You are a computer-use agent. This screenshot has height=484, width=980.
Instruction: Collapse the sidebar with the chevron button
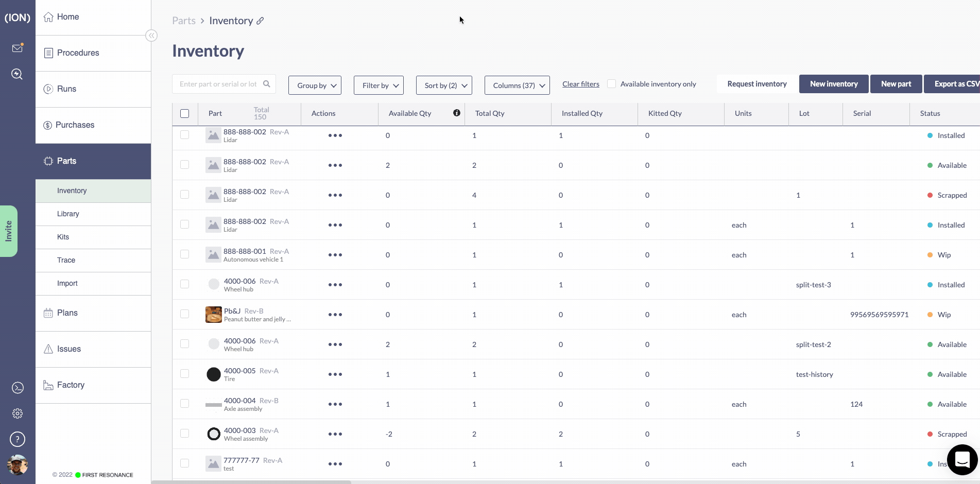click(151, 36)
